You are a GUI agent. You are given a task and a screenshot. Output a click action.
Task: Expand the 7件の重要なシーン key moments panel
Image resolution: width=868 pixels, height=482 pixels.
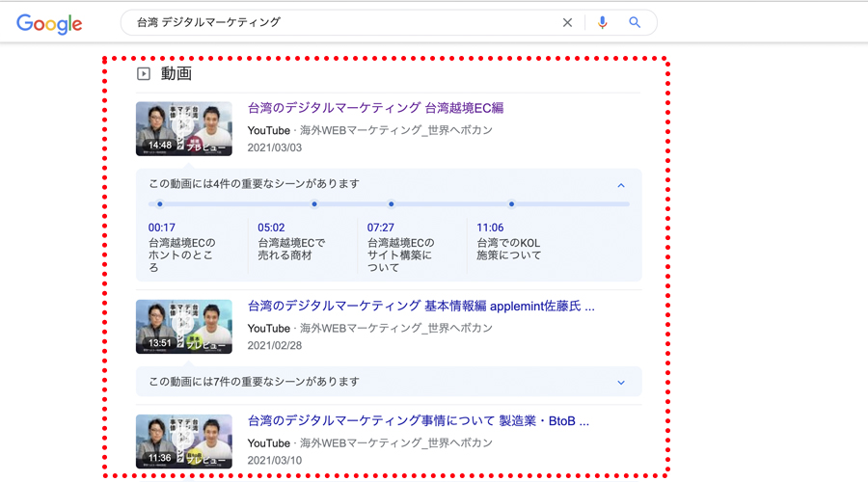(621, 383)
